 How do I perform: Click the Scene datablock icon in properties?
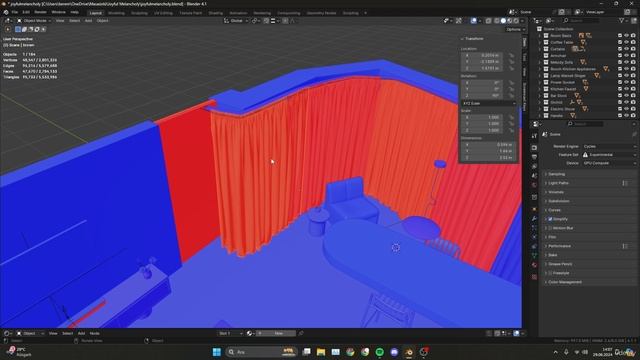pyautogui.click(x=544, y=134)
